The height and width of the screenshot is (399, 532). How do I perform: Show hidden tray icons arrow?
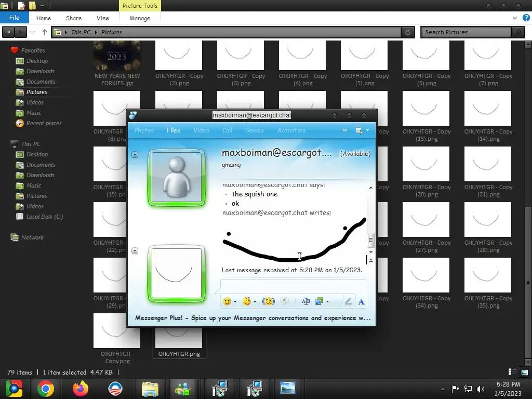(x=443, y=389)
